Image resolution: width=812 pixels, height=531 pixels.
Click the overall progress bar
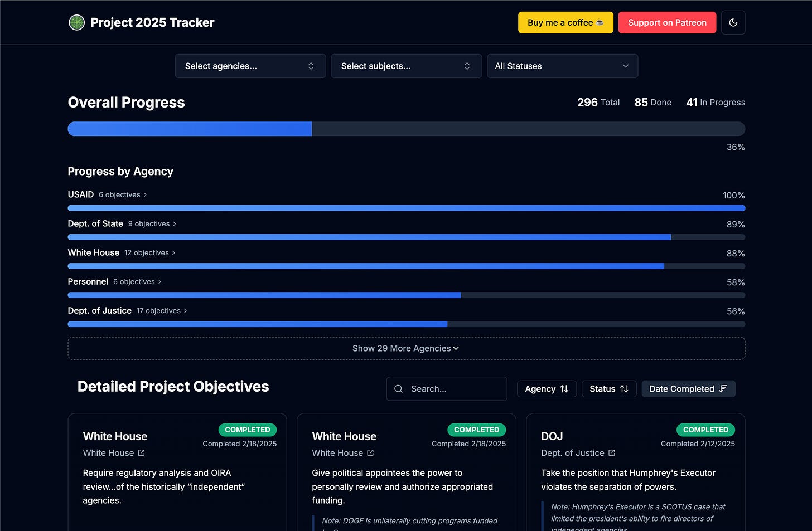click(x=407, y=129)
